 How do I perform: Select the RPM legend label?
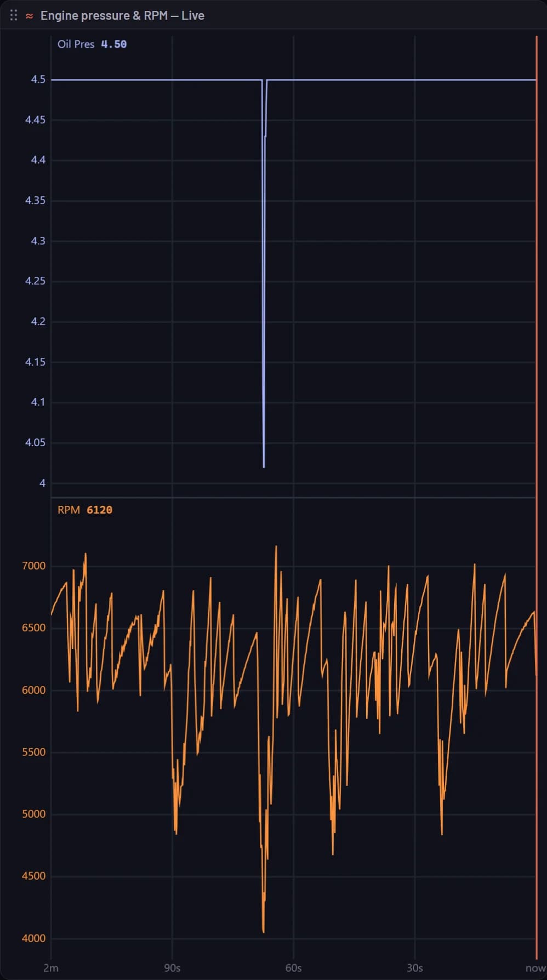pyautogui.click(x=69, y=510)
